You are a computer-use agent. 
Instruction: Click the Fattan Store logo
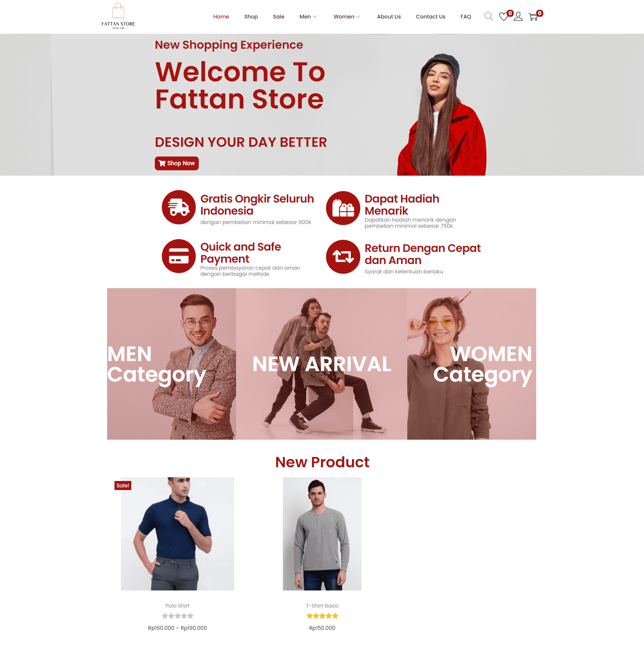(118, 16)
